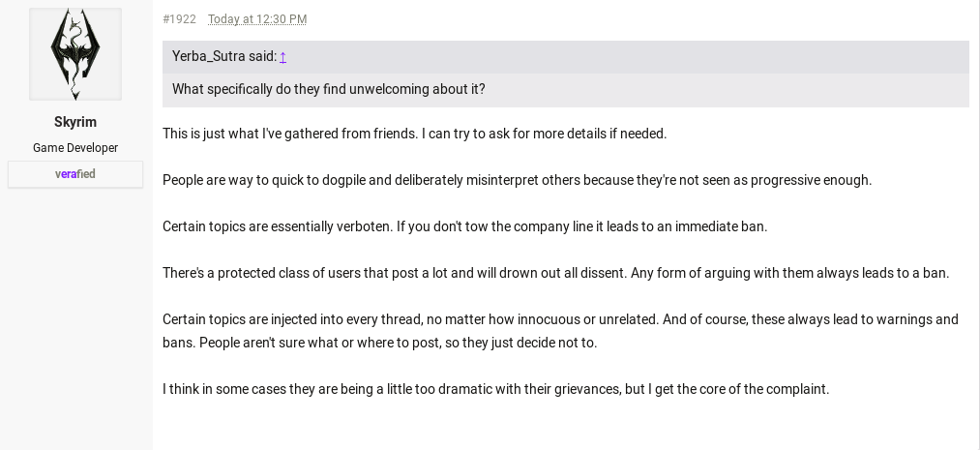
Task: Jump to quoted post via up arrow
Action: click(283, 57)
